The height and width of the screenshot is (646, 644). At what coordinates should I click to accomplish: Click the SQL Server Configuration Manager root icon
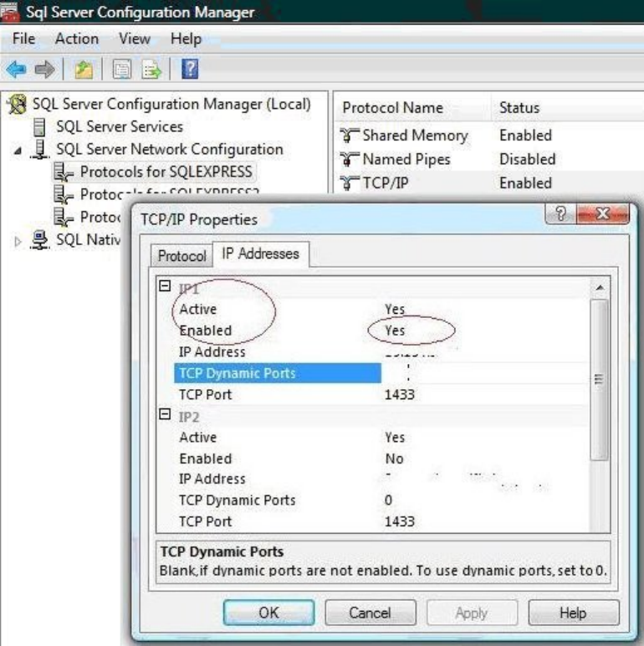pos(18,104)
